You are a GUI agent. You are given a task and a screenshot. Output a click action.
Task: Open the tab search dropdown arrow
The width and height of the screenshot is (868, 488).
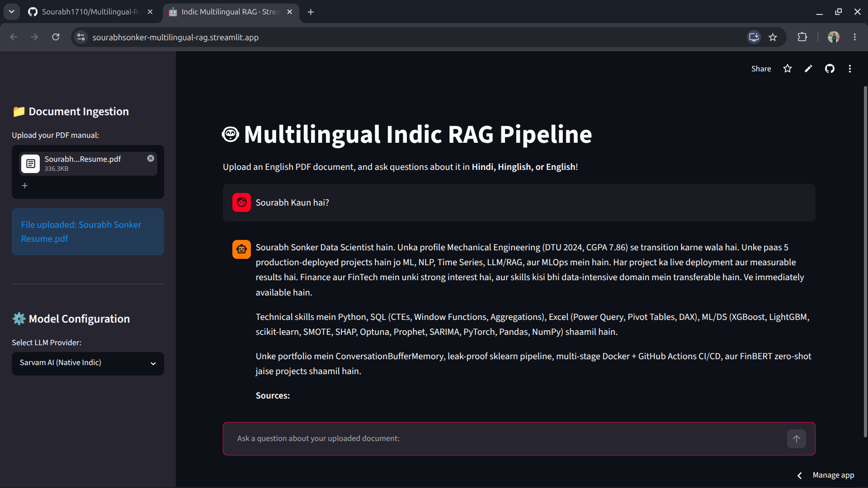click(12, 12)
